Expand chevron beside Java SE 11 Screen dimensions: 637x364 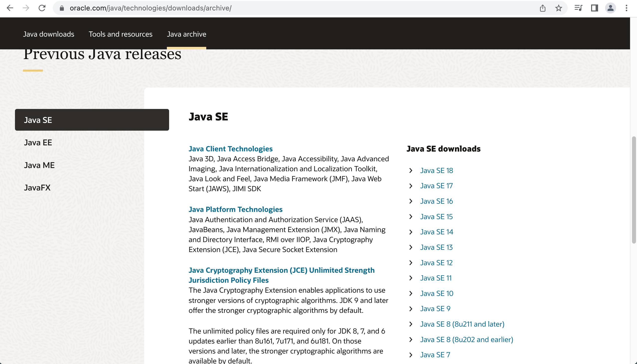411,278
